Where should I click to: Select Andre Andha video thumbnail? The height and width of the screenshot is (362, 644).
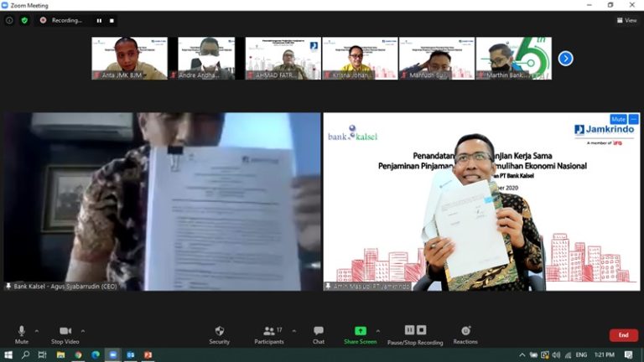(206, 59)
